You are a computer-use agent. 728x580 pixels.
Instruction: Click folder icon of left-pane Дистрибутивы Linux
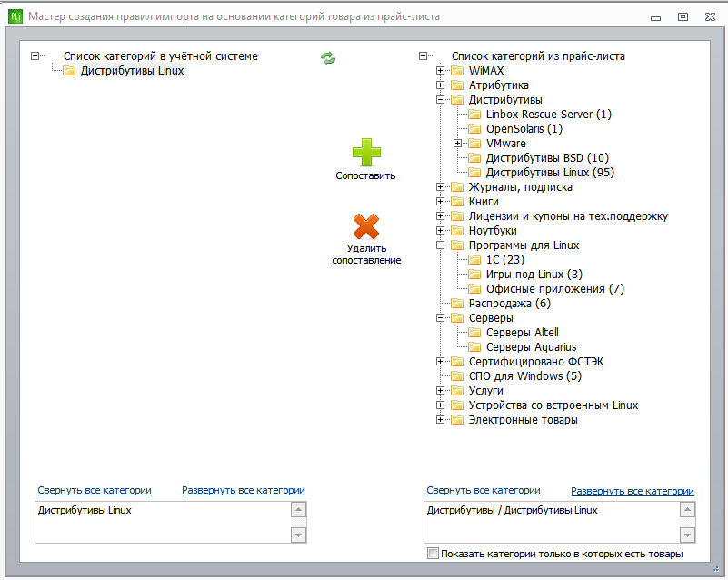[x=69, y=71]
